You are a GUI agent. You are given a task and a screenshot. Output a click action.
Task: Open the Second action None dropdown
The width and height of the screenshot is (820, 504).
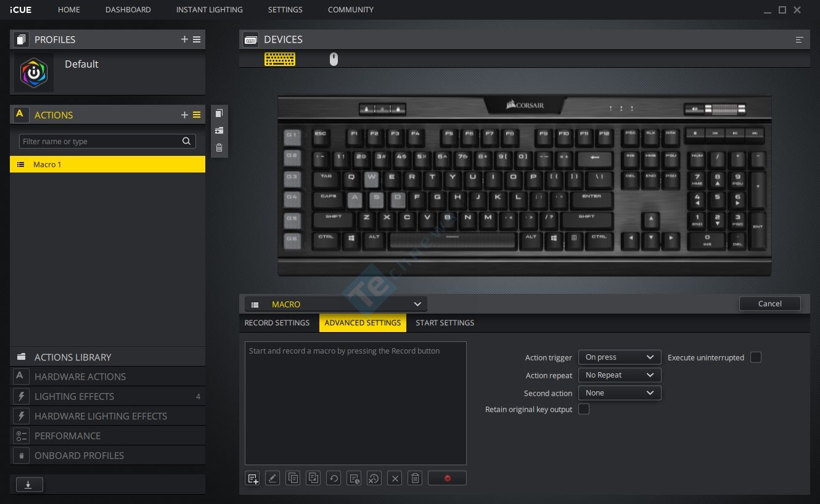[620, 393]
